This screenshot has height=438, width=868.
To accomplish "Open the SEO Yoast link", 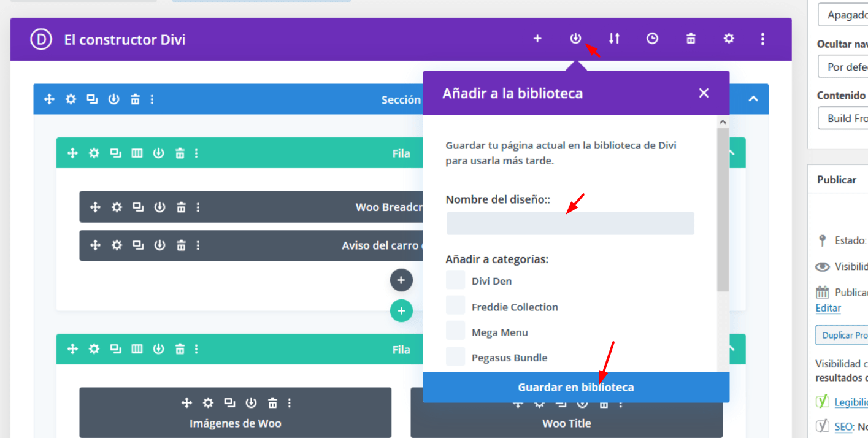I will coord(843,426).
